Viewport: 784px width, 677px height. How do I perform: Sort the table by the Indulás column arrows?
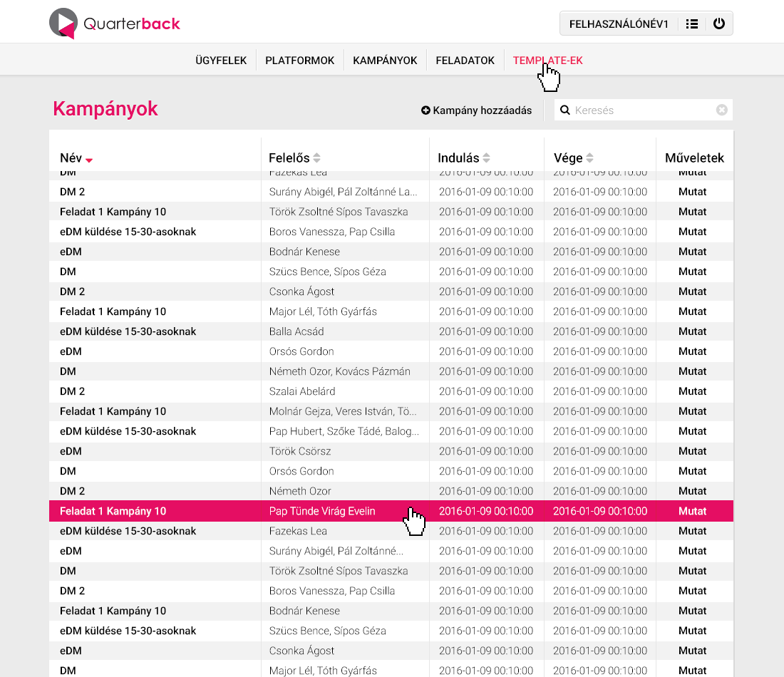click(x=486, y=158)
